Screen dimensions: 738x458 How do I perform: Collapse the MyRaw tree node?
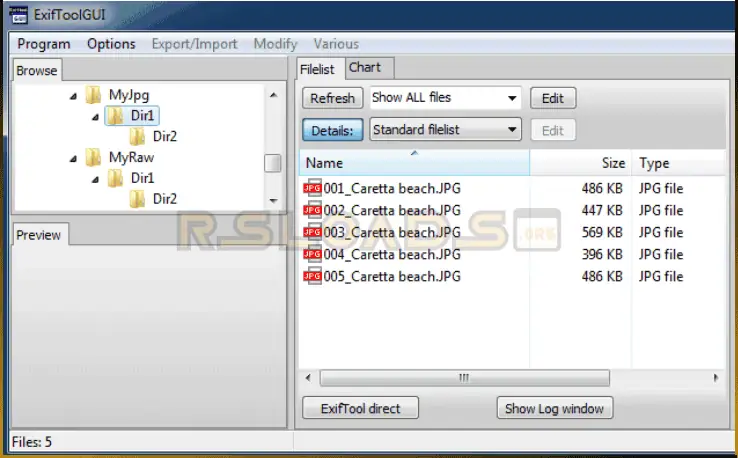(x=73, y=158)
